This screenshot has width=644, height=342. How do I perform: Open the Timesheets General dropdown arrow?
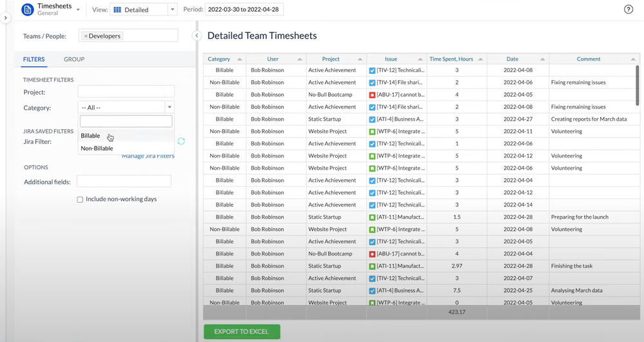(x=78, y=10)
